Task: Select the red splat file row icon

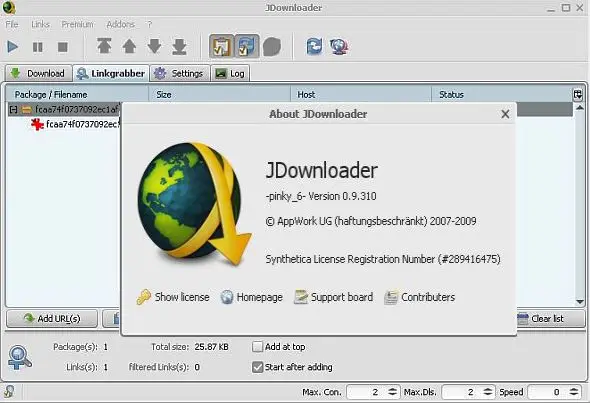Action: click(x=37, y=124)
